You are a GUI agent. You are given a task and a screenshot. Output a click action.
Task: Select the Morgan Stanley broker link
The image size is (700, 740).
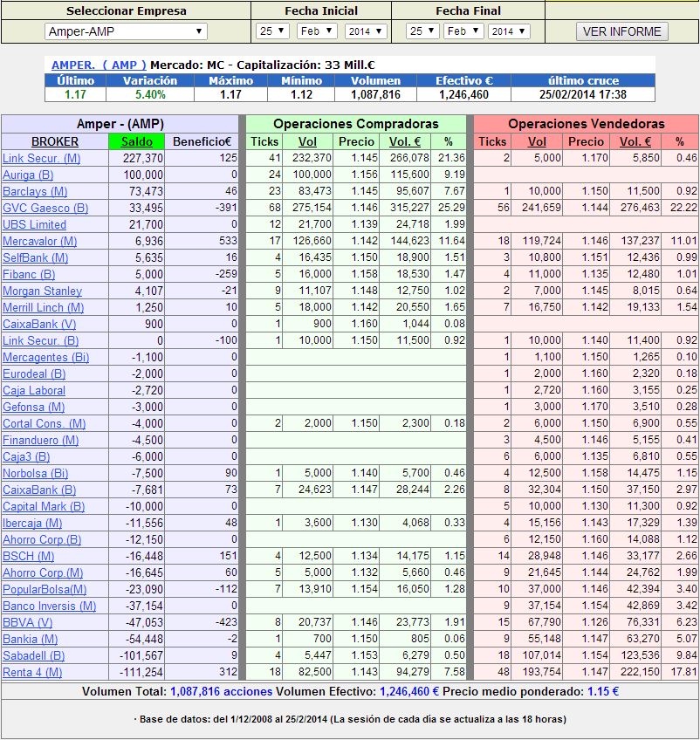[x=42, y=291]
